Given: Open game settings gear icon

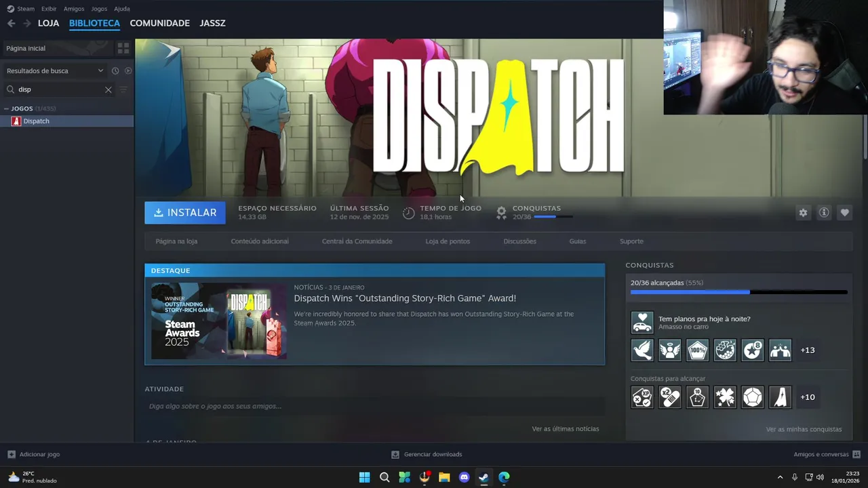Looking at the screenshot, I should coord(803,213).
